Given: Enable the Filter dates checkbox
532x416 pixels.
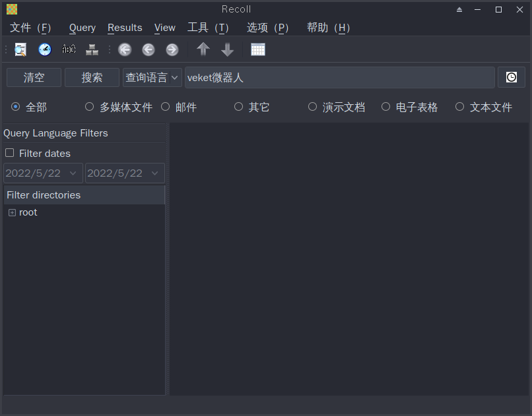Looking at the screenshot, I should (9, 153).
